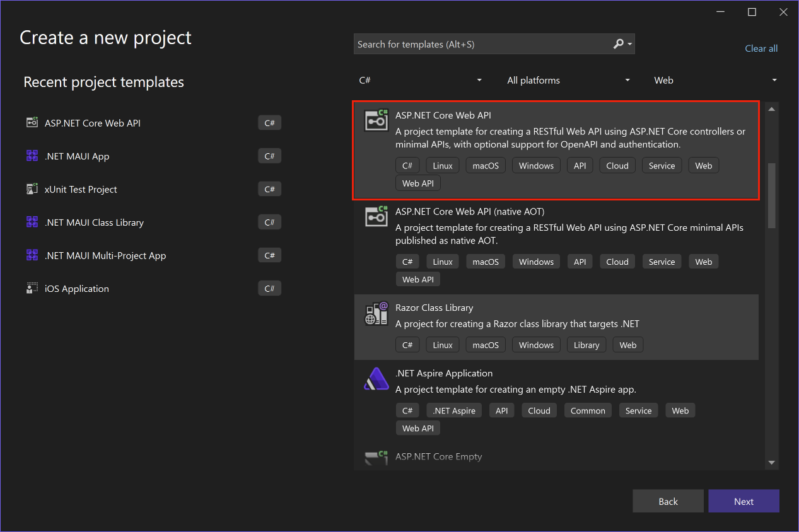Click the iOS Application icon
This screenshot has width=799, height=532.
[x=32, y=288]
